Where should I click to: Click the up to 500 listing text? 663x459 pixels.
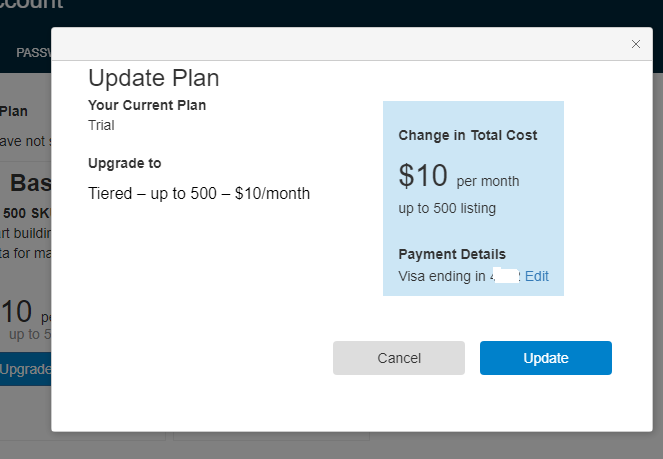pyautogui.click(x=447, y=208)
